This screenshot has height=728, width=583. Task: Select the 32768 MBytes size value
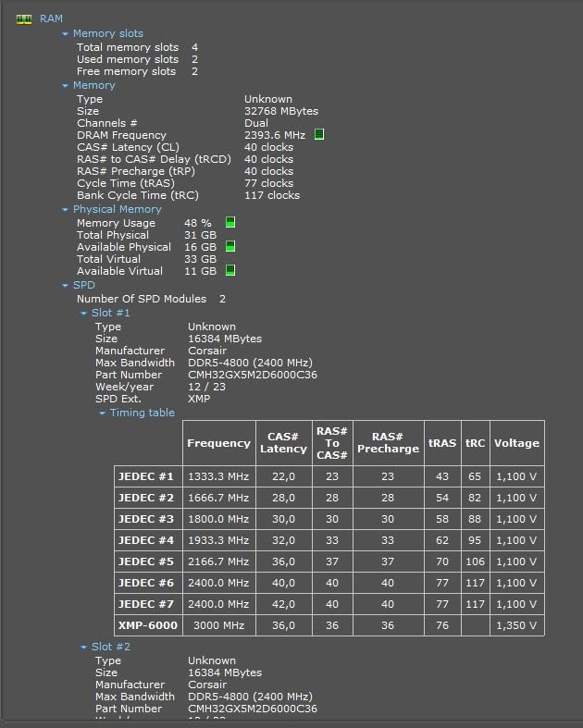click(x=281, y=111)
